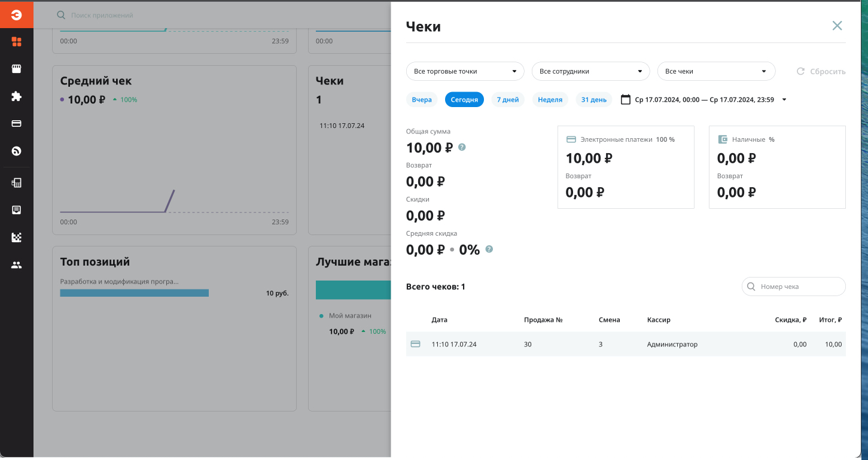
Task: Click the cash register terminal icon in sidebar
Action: pos(17,183)
